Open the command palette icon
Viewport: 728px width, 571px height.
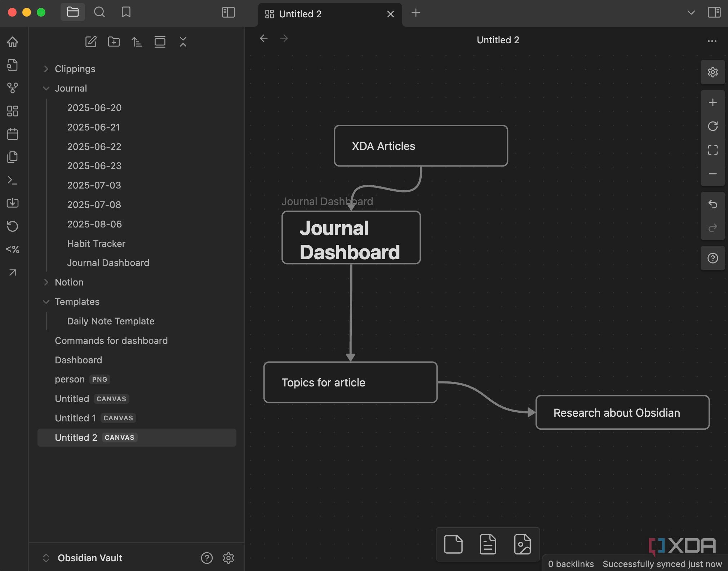pyautogui.click(x=13, y=180)
